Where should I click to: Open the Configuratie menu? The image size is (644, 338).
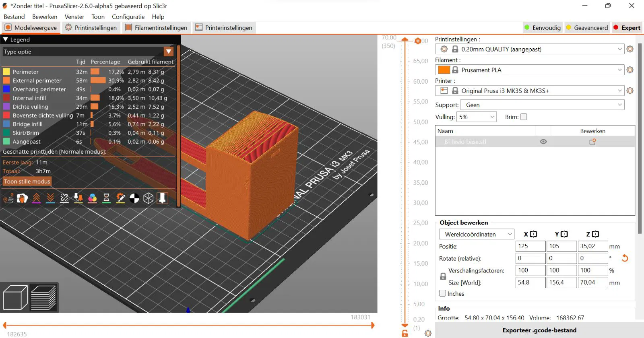tap(128, 17)
